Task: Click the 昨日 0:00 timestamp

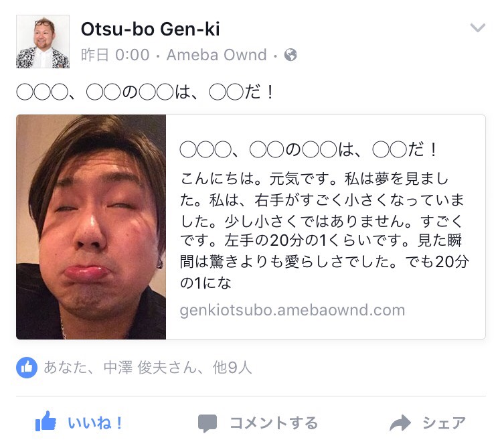Action: point(115,55)
